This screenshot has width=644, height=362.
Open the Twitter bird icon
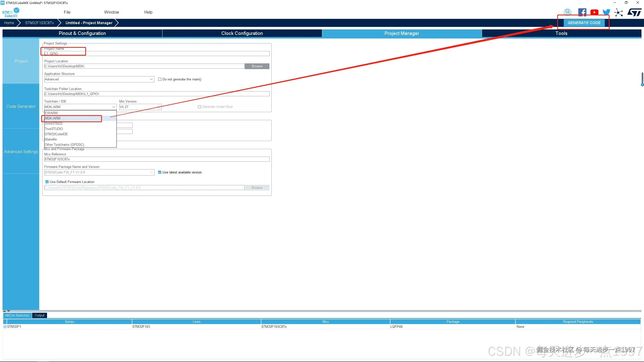pos(606,12)
